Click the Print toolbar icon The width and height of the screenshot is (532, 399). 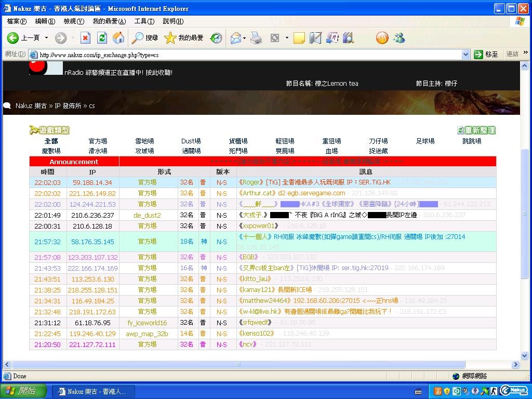[256, 38]
